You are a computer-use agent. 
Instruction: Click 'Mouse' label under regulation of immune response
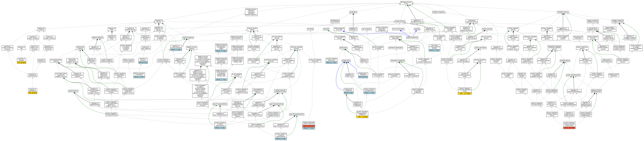[x=173, y=49]
